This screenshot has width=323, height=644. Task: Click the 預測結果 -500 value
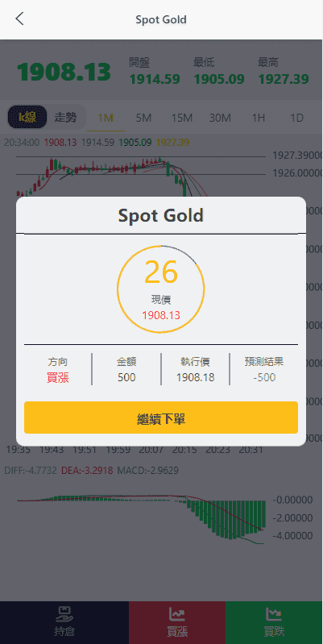pos(264,377)
